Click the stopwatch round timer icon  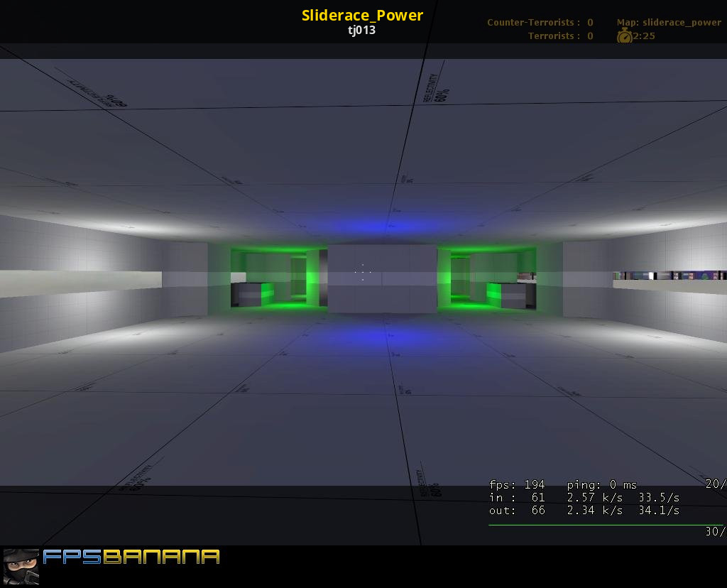point(624,36)
